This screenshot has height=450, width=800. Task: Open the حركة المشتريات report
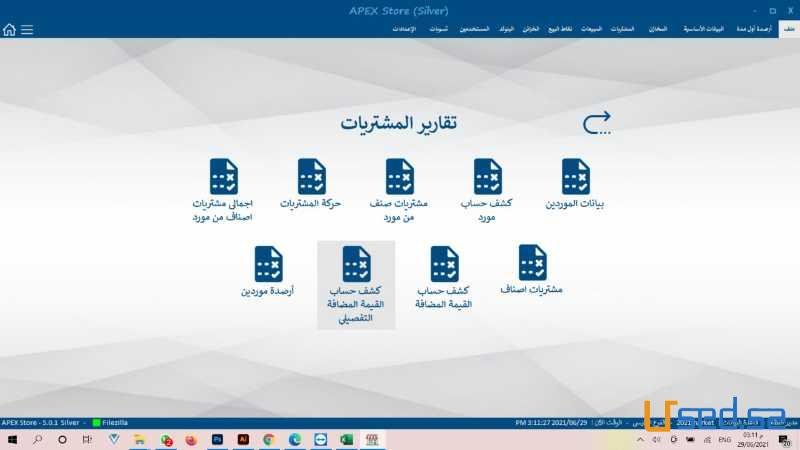[312, 183]
